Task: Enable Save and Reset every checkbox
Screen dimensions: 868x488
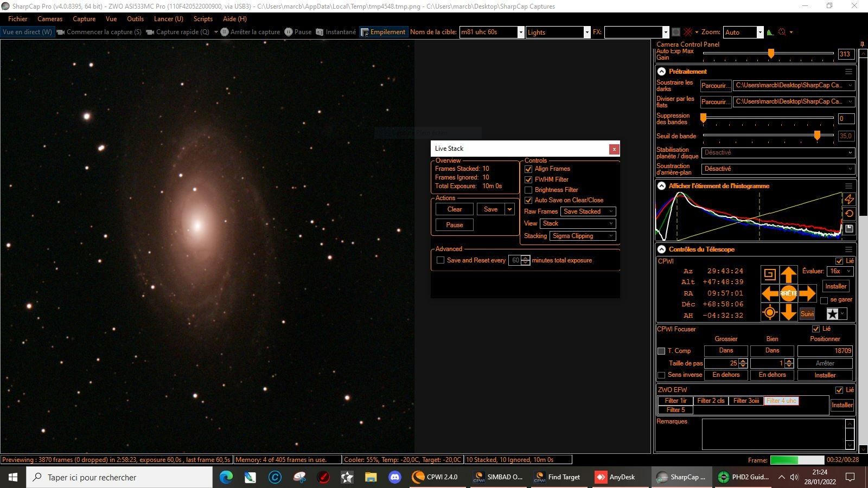Action: tap(441, 260)
